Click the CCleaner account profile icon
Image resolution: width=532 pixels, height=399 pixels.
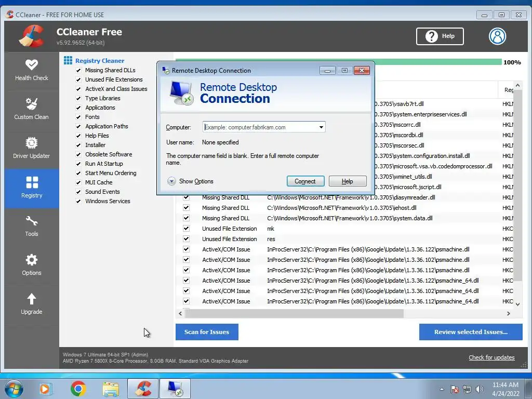coord(497,36)
